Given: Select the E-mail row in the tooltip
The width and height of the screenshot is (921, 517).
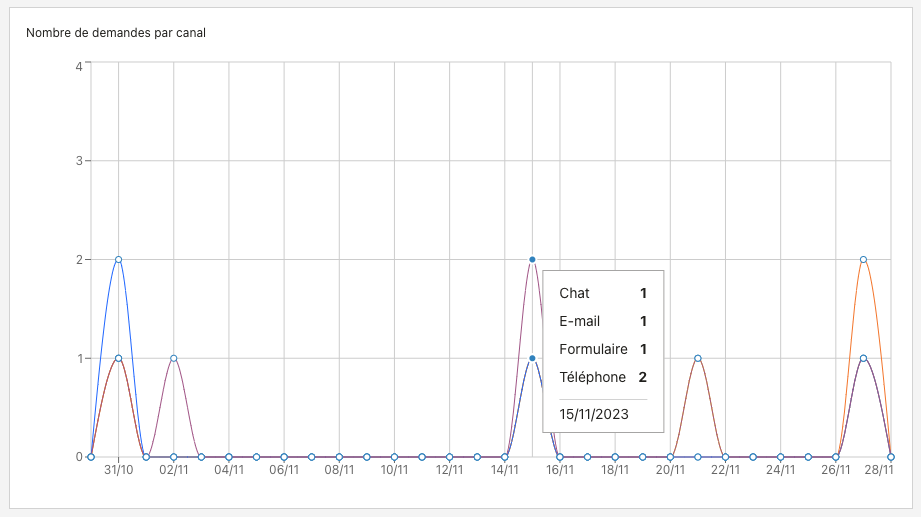Looking at the screenshot, I should [x=602, y=321].
